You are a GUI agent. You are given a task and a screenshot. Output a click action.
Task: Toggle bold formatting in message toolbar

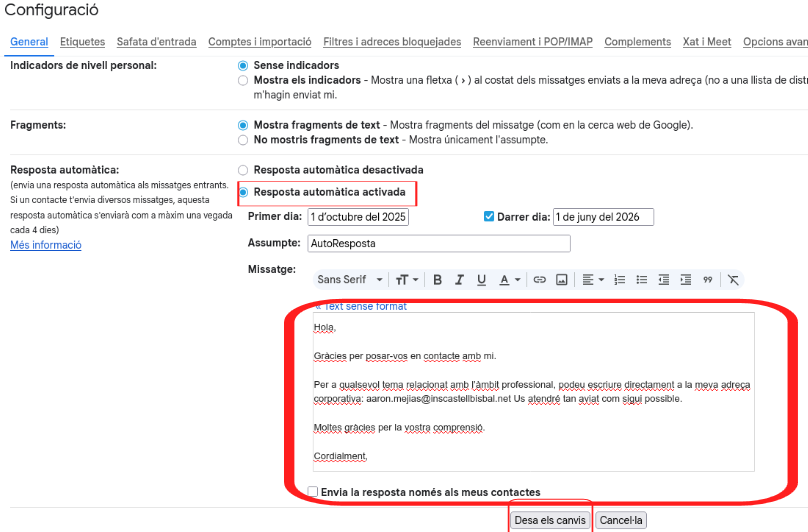point(436,280)
